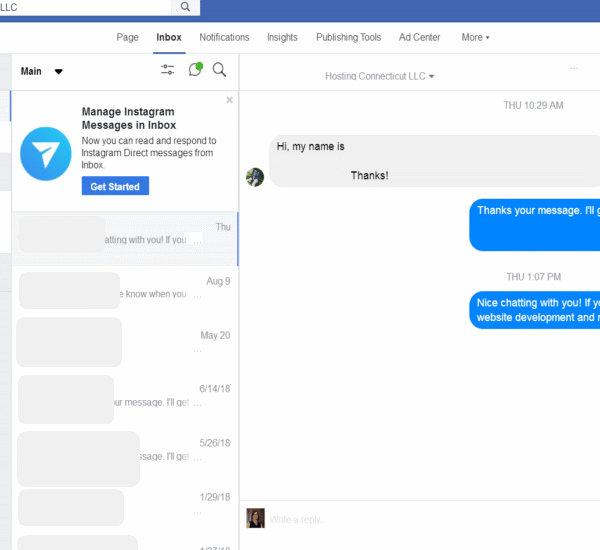Dismiss the Manage Instagram Messages banner
The image size is (600, 550).
tap(229, 100)
